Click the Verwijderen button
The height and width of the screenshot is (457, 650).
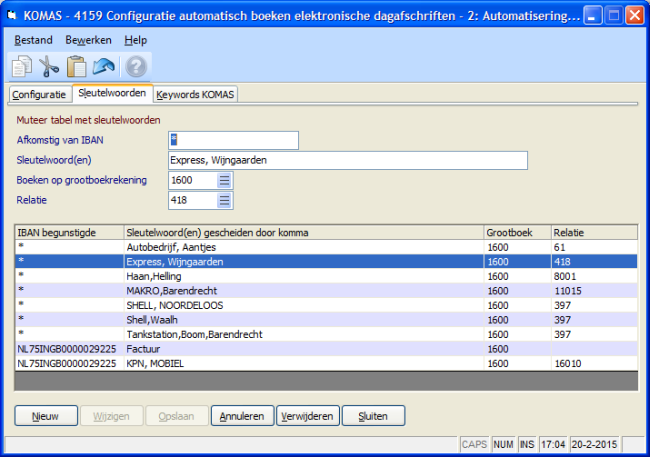(308, 416)
